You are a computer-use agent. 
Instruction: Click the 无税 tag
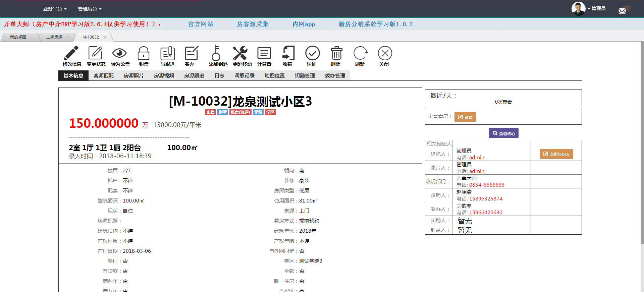258,112
